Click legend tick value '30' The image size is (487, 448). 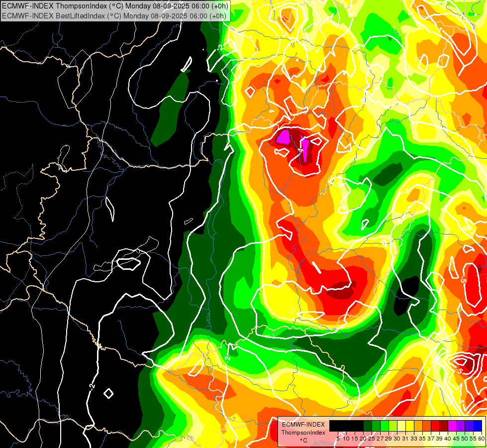pos(397,439)
